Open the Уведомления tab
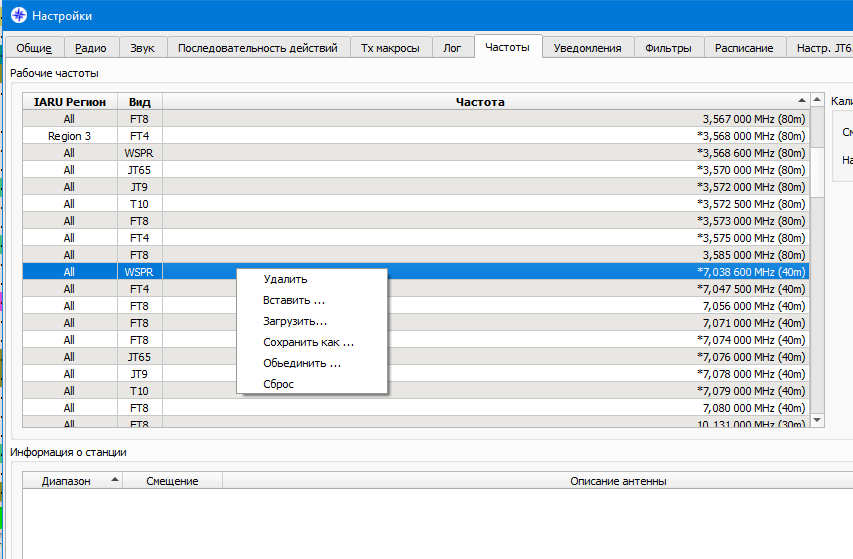The image size is (853, 559). 588,48
